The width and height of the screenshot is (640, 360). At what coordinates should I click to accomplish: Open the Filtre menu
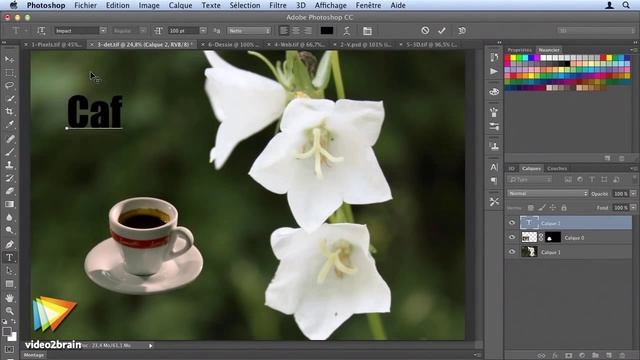point(278,5)
